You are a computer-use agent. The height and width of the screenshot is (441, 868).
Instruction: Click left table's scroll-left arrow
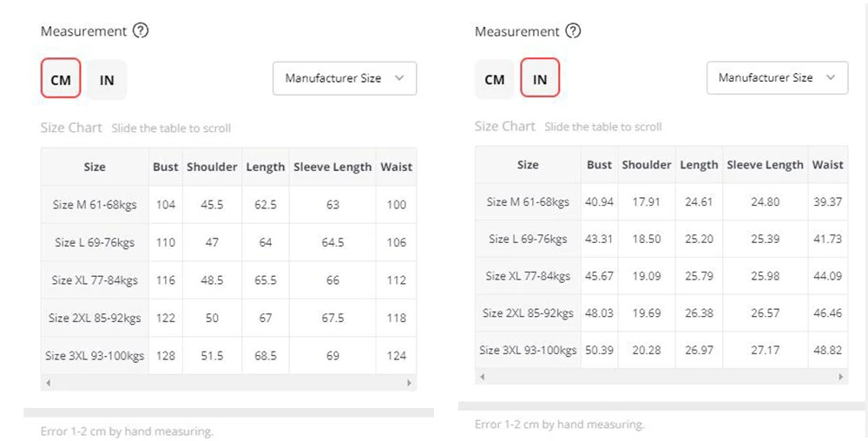(x=48, y=383)
